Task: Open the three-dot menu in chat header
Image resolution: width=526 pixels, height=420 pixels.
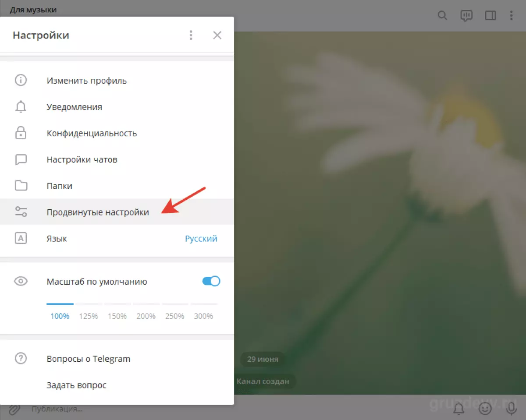Action: [511, 16]
